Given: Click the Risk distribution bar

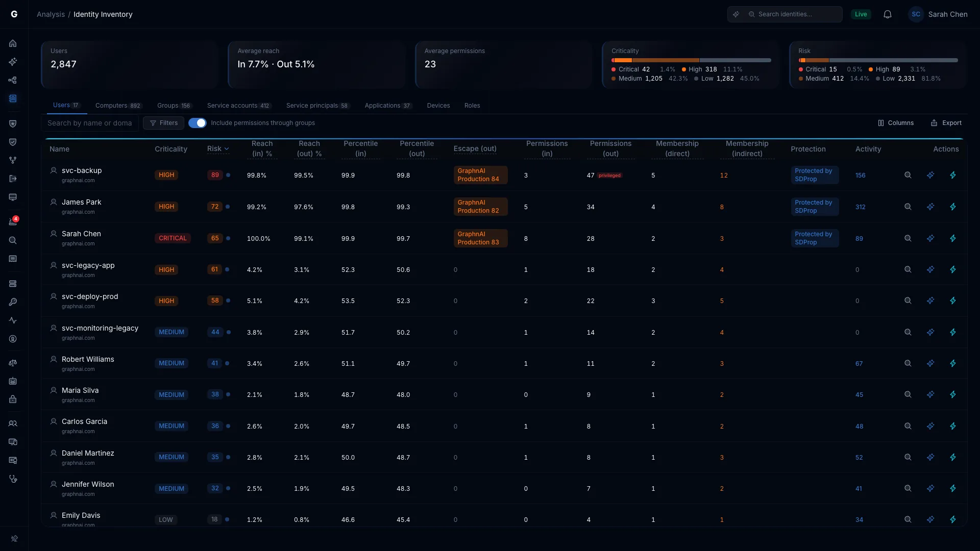Looking at the screenshot, I should (878, 60).
